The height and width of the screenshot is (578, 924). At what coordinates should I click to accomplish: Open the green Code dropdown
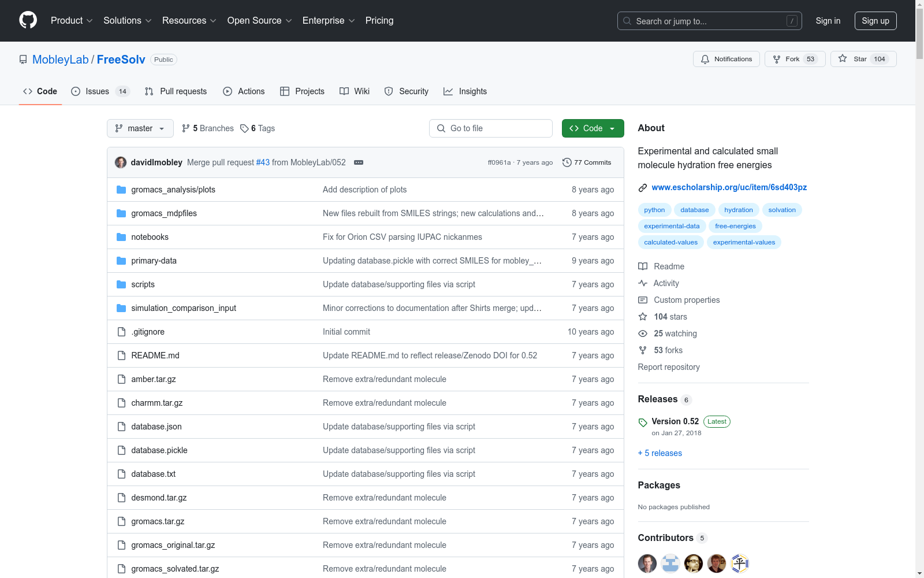[x=593, y=128]
